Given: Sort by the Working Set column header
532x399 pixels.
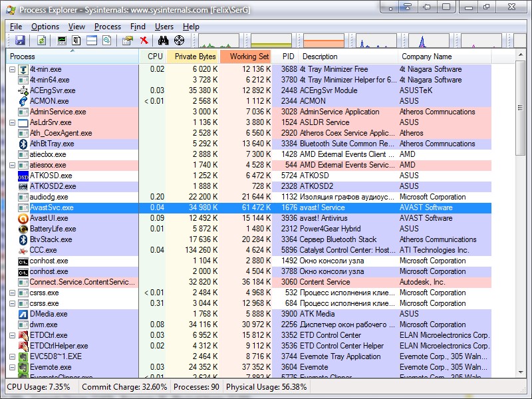Looking at the screenshot, I should point(246,57).
